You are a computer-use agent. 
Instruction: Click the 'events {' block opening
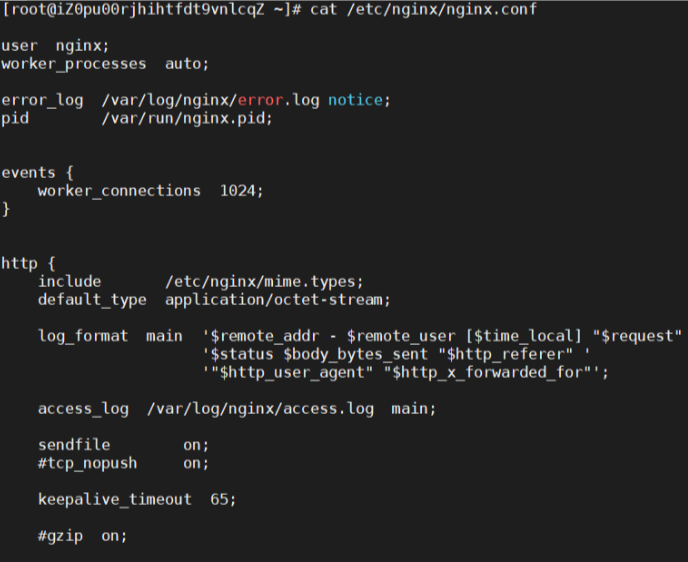coord(37,173)
